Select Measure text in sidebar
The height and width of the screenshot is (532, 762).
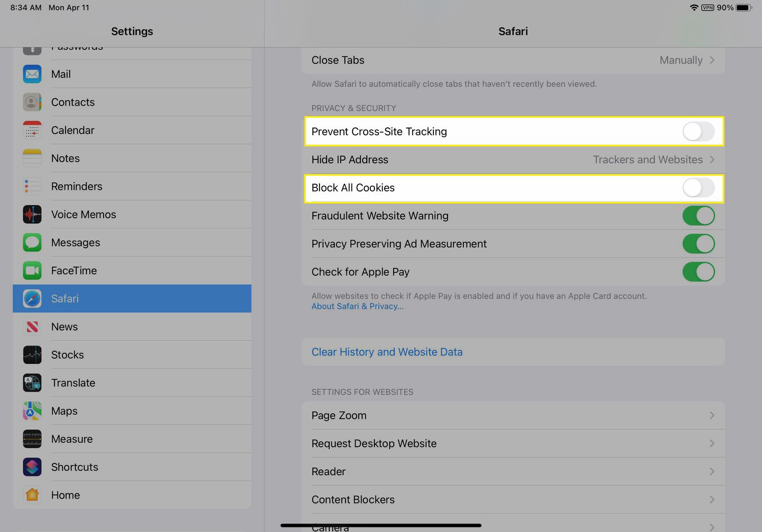click(x=72, y=439)
